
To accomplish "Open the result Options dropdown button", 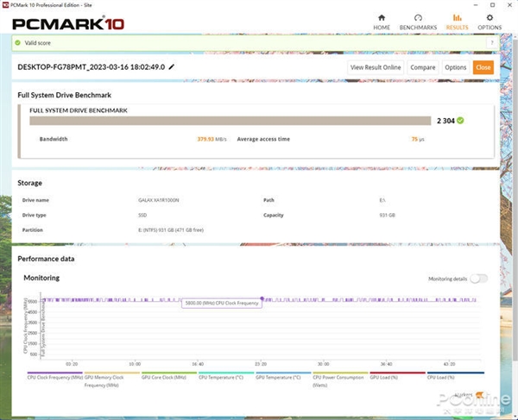I will tap(455, 67).
